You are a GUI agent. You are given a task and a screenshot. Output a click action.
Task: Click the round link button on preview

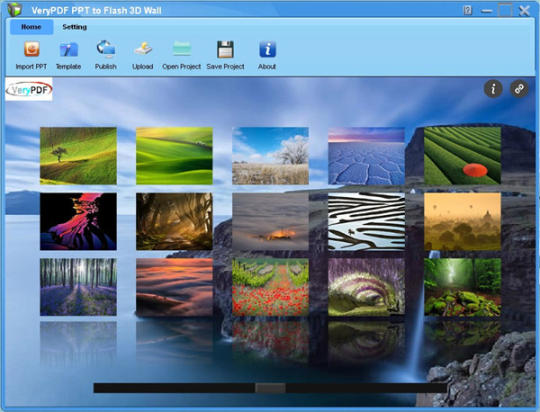(519, 89)
